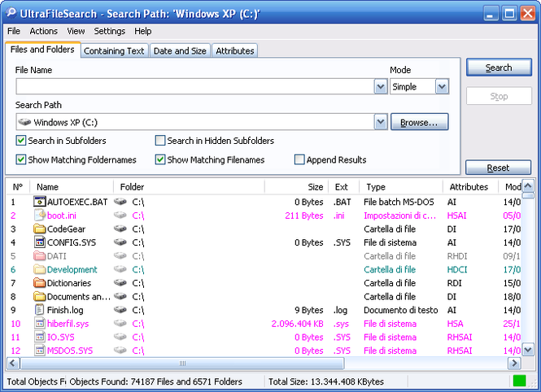Screen dimensions: 541x392
Task: Toggle Show Matching Filenames checkbox
Action: coord(160,159)
